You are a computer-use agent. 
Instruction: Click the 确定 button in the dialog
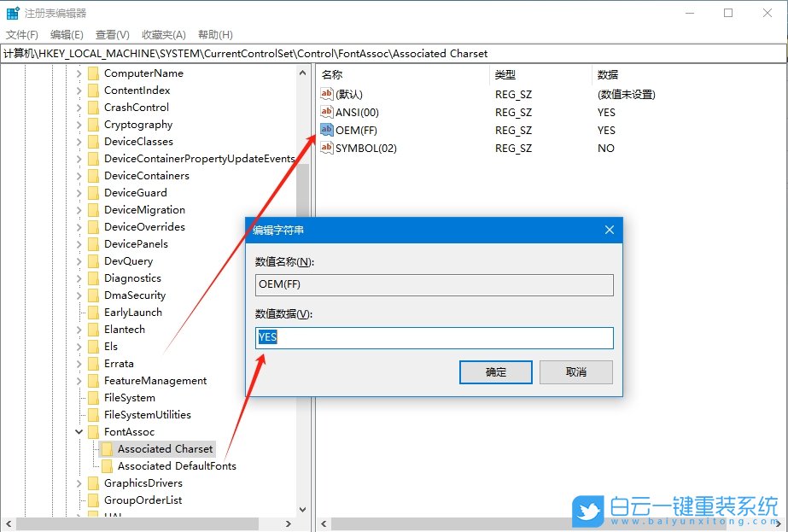tap(495, 371)
